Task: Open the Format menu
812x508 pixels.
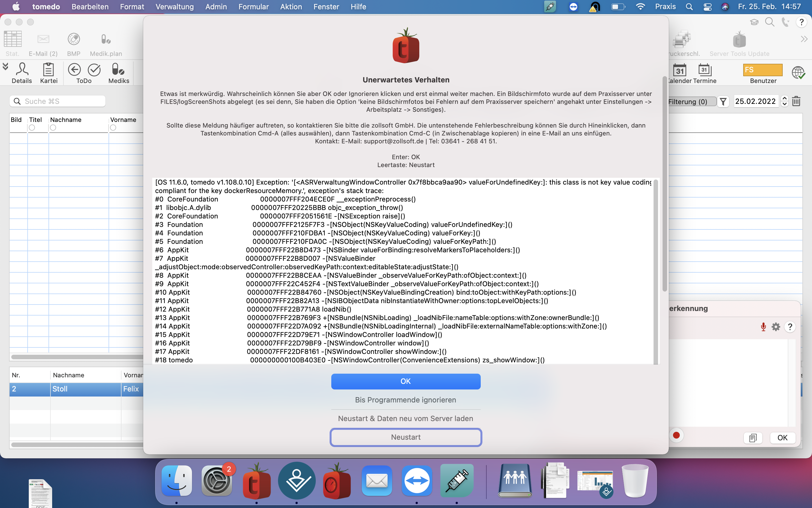Action: tap(132, 7)
